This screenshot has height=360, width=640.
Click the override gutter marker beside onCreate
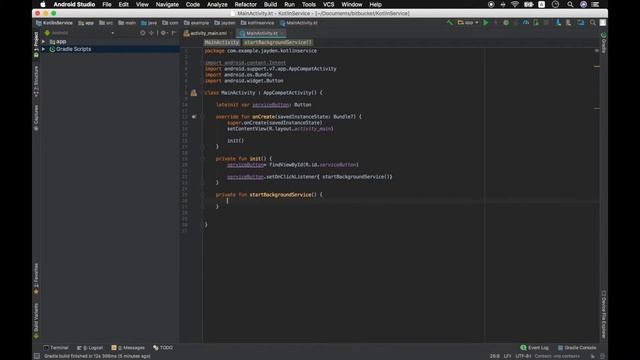(x=194, y=117)
